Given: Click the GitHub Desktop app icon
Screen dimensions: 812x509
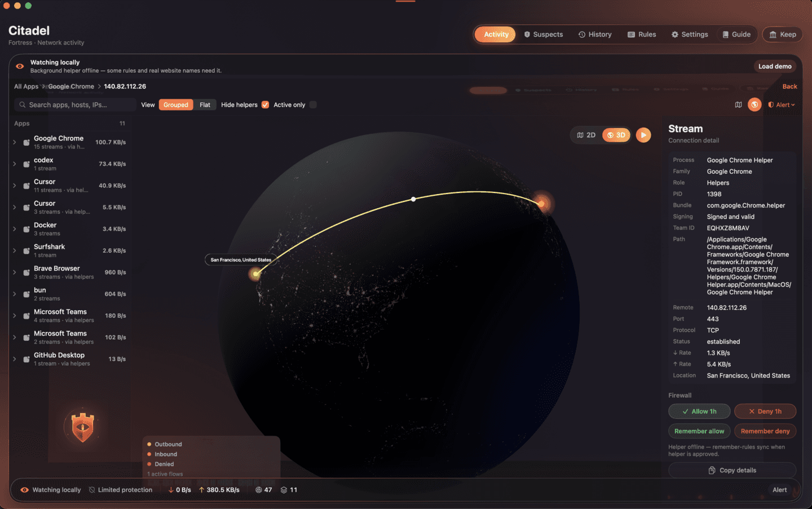Looking at the screenshot, I should pyautogui.click(x=27, y=359).
